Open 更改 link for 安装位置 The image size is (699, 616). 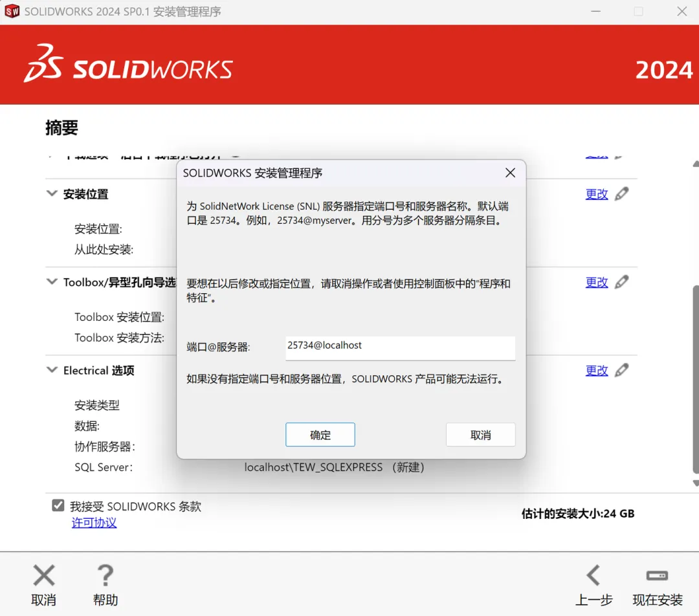pos(597,194)
